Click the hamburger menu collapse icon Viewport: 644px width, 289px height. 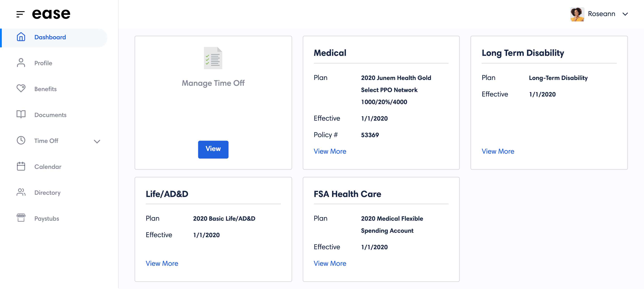click(20, 14)
